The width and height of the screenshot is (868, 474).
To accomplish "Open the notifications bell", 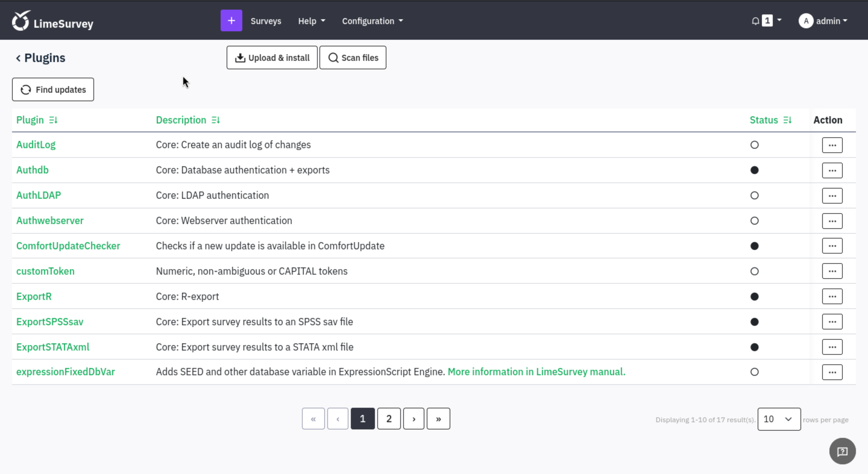I will point(755,21).
